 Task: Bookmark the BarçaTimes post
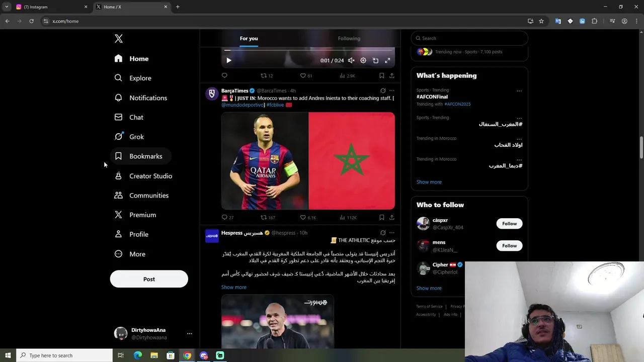tap(381, 217)
